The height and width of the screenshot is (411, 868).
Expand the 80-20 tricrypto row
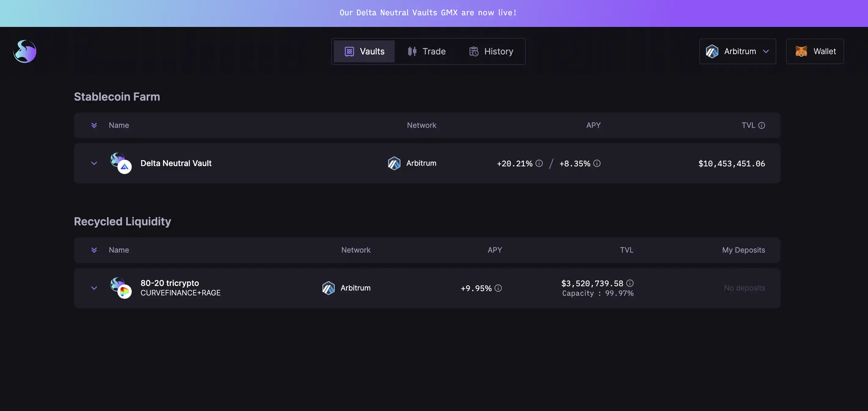click(94, 288)
